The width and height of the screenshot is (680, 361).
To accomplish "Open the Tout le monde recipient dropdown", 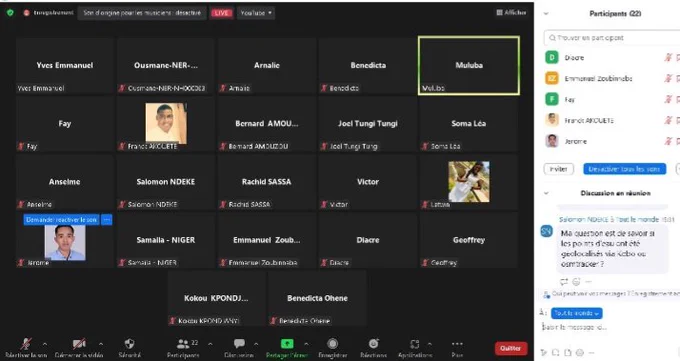I will coord(576,313).
